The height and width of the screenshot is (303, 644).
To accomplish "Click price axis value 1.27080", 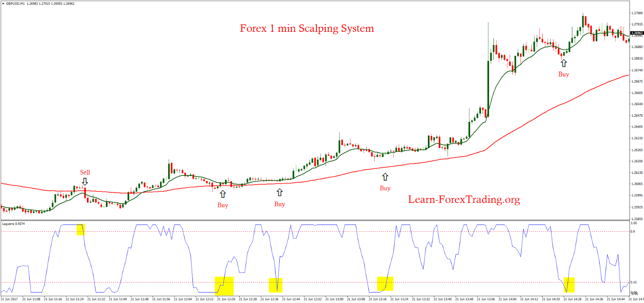I will (637, 13).
